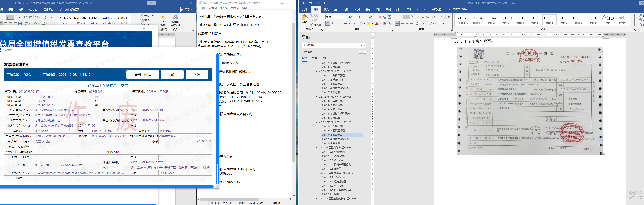
Task: Apply 标题 3 style in right Word
Action: (x=506, y=20)
